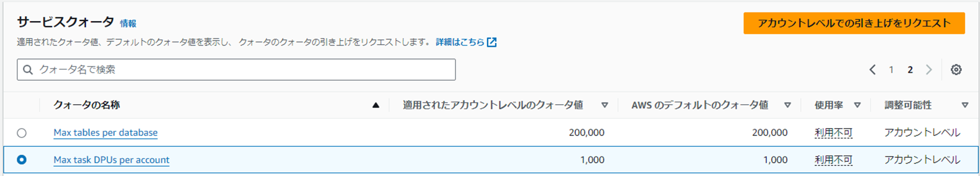Focus the quota name search field
This screenshot has width=980, height=176.
click(236, 70)
